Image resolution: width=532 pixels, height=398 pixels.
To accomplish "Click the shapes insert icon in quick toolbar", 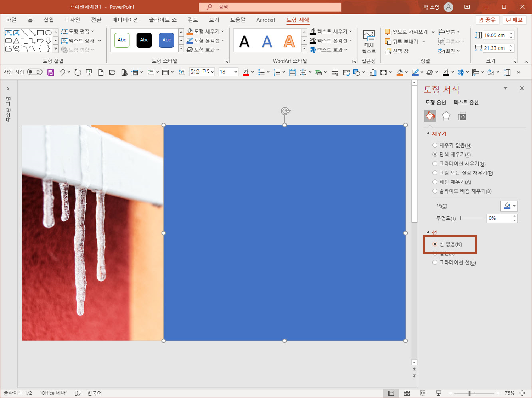I will point(357,73).
